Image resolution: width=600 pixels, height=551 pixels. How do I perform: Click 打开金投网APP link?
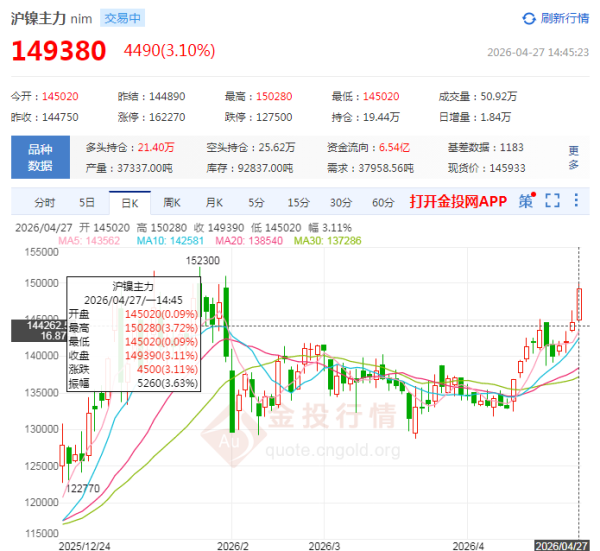pos(458,201)
